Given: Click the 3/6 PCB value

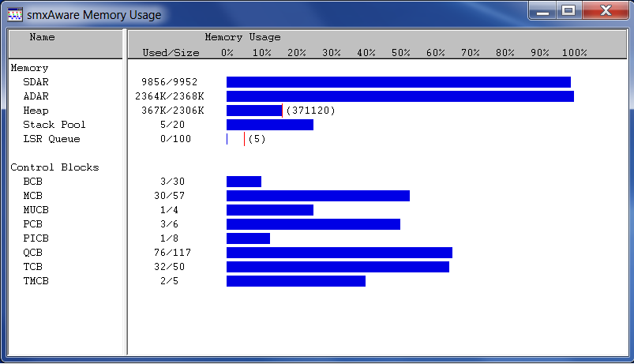Looking at the screenshot, I should pyautogui.click(x=170, y=224).
